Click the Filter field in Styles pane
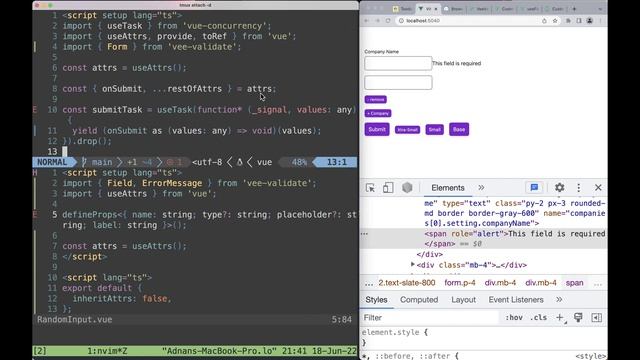640x360 pixels. point(429,318)
